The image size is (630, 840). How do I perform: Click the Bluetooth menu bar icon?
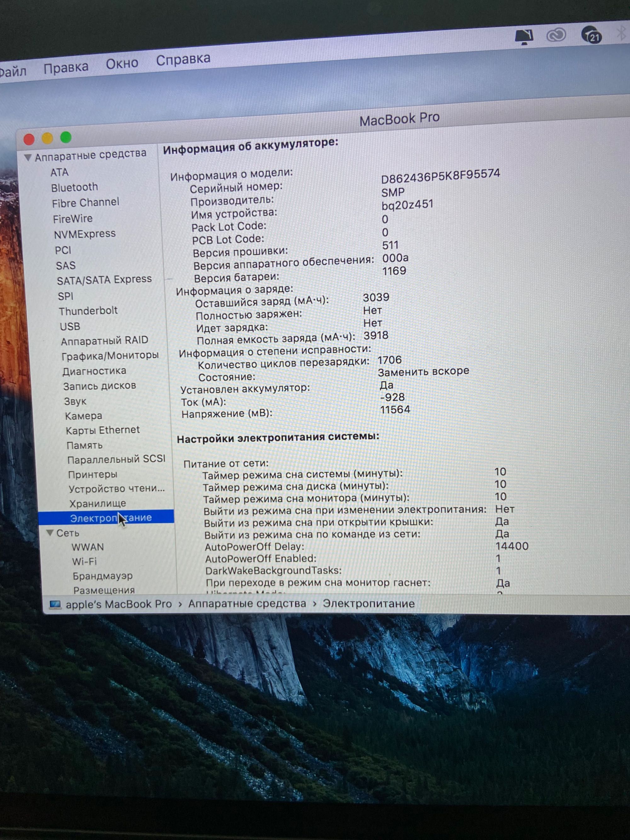click(x=621, y=33)
